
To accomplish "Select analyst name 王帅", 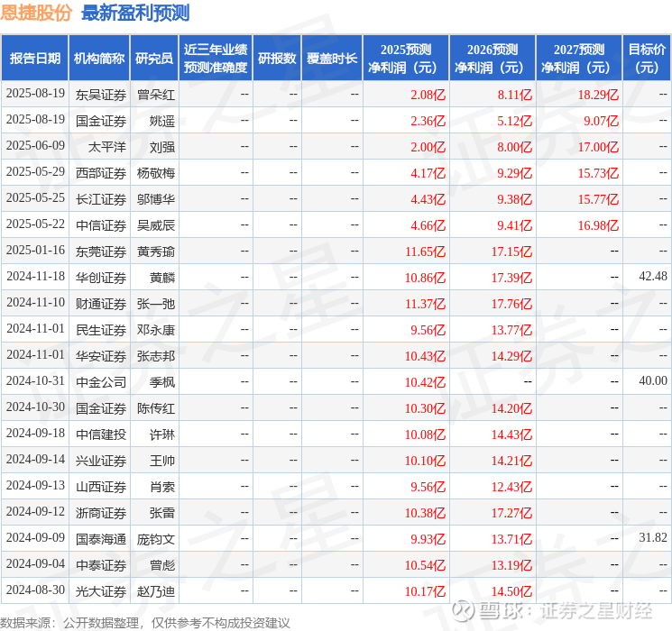I will (162, 461).
